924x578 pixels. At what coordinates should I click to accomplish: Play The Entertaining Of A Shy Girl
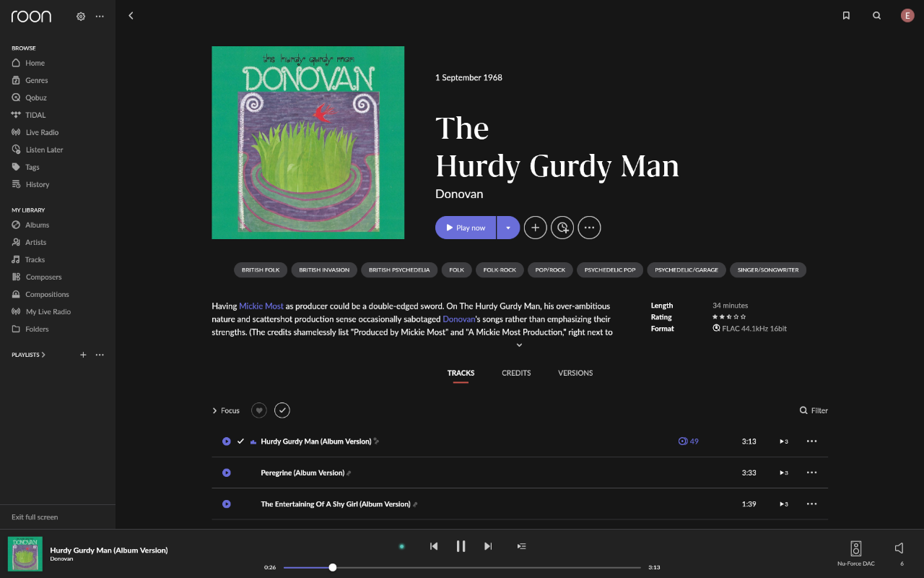[226, 504]
